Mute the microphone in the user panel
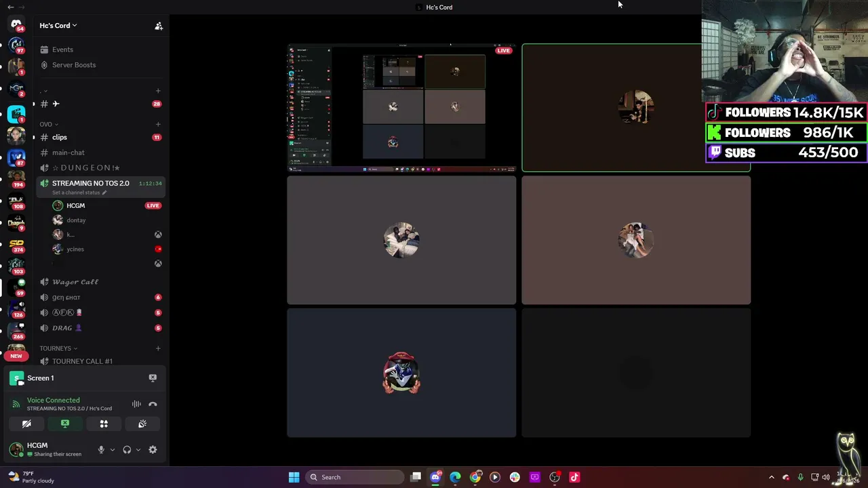 [101, 449]
